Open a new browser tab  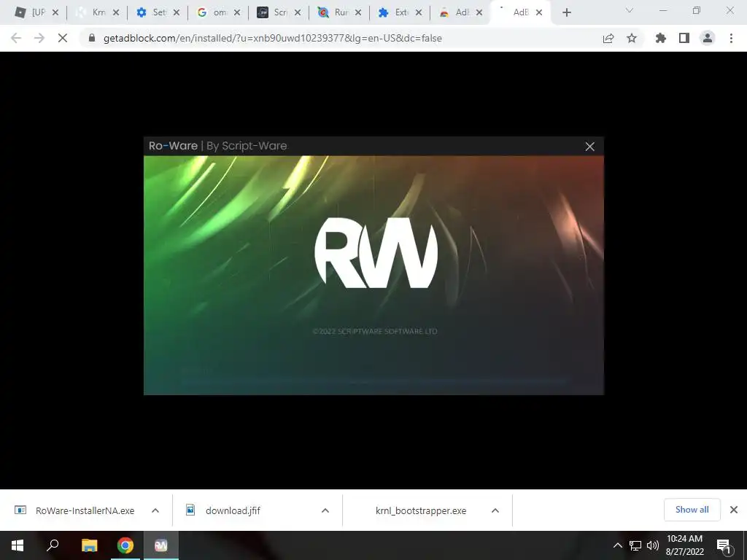click(566, 13)
